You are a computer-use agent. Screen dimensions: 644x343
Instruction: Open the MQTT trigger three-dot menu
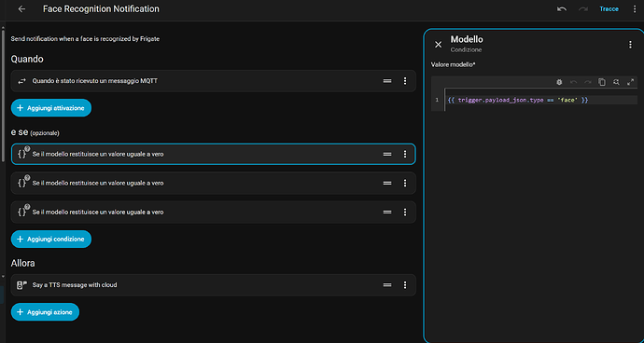405,81
